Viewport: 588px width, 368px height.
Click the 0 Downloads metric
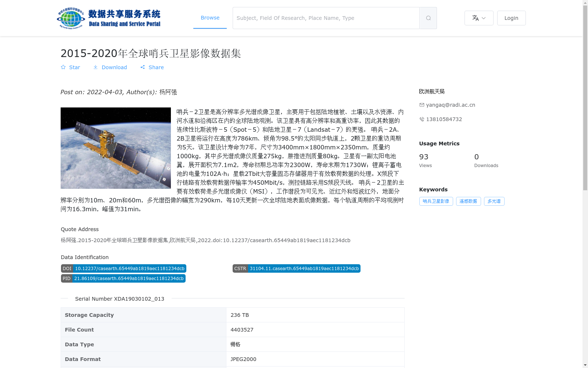486,160
